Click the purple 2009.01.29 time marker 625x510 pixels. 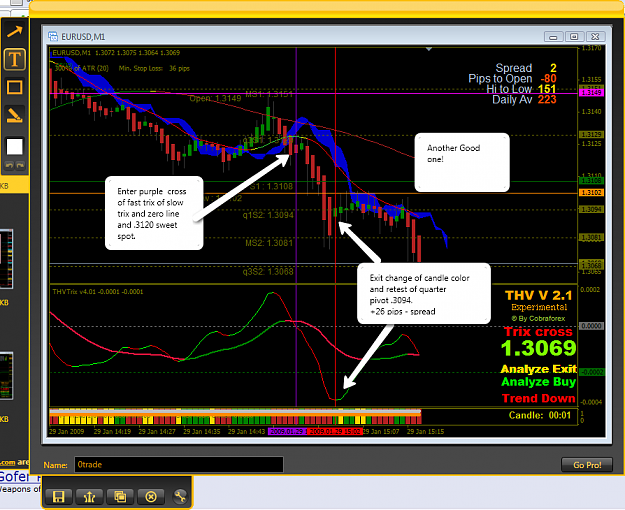pyautogui.click(x=287, y=431)
